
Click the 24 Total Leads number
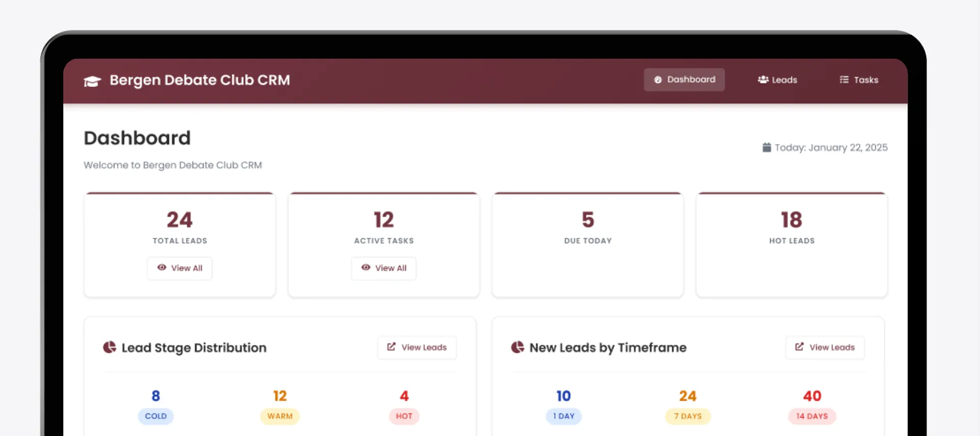pos(180,220)
